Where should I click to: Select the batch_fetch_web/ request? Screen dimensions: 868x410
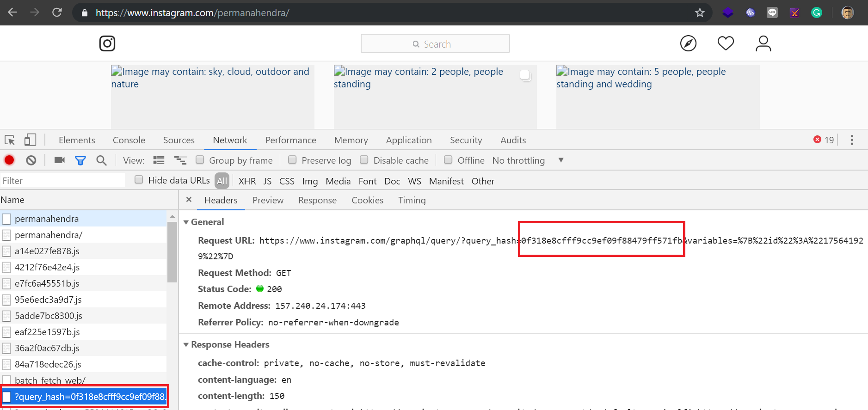tap(50, 380)
